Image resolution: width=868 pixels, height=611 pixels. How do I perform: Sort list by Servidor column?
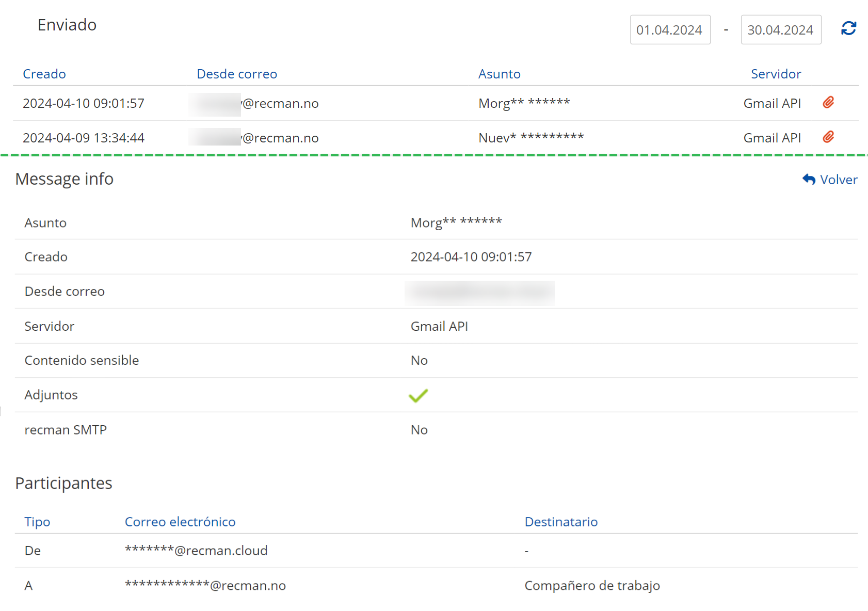coord(776,74)
